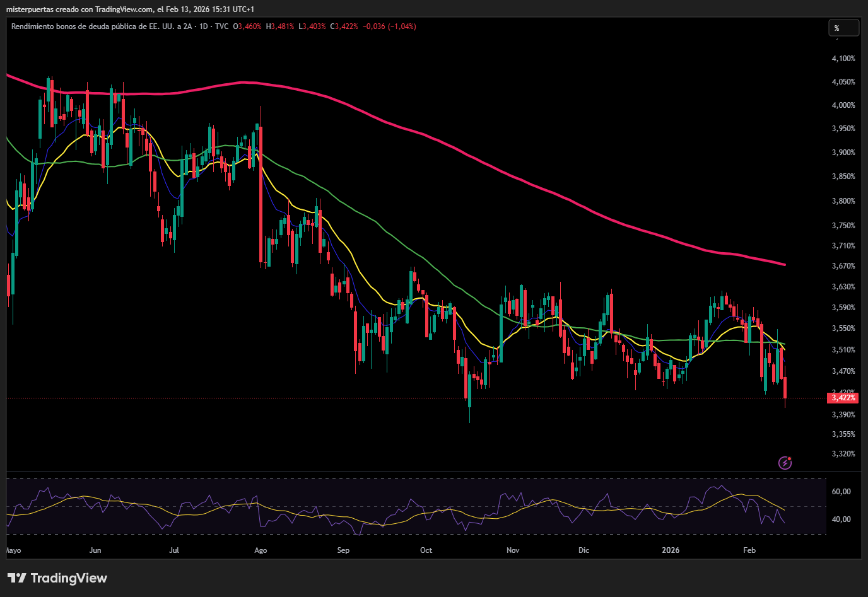868x597 pixels.
Task: Click the last red candlestick on the chart
Action: pyautogui.click(x=785, y=388)
